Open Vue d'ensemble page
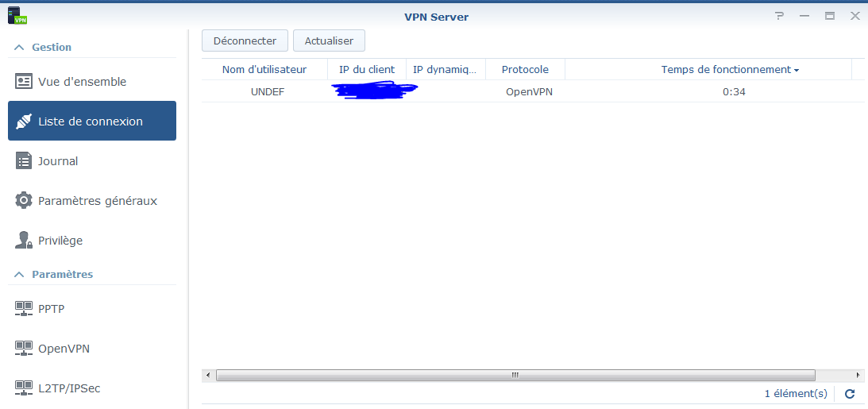Viewport: 868px width, 409px height. (x=92, y=81)
